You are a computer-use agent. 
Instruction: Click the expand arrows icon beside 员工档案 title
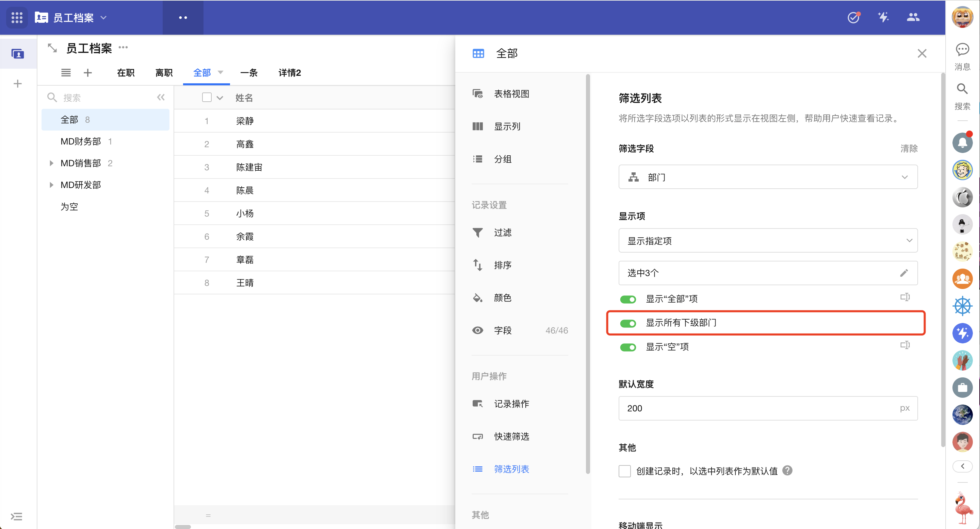52,48
